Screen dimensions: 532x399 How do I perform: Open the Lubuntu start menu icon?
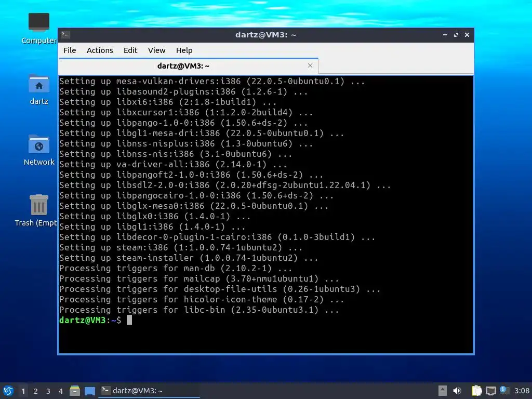pyautogui.click(x=8, y=391)
